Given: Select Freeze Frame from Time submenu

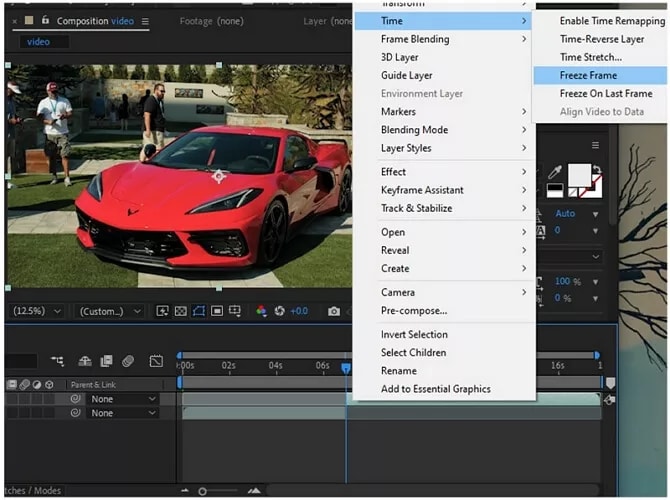Looking at the screenshot, I should click(x=588, y=75).
